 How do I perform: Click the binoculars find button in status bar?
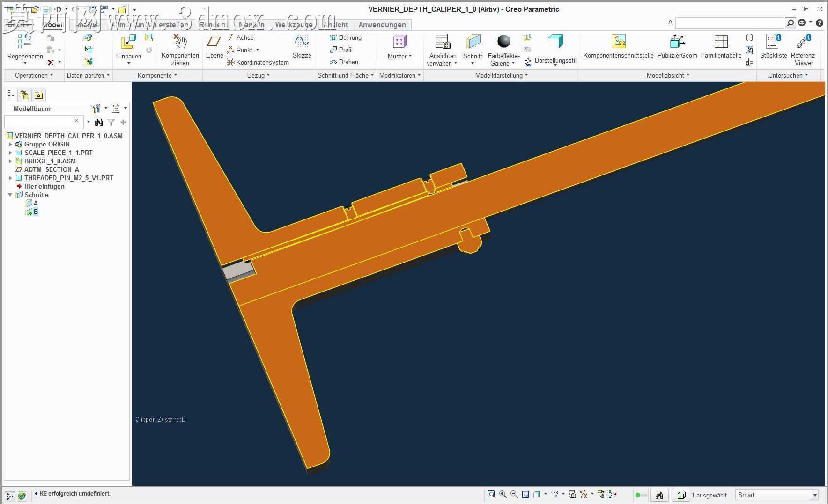[659, 495]
